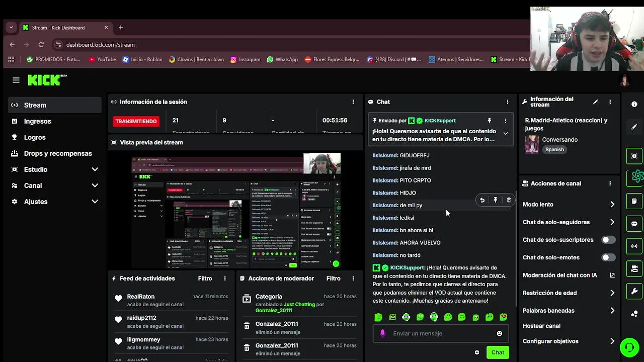Click the document icon in right sidebar

click(634, 201)
